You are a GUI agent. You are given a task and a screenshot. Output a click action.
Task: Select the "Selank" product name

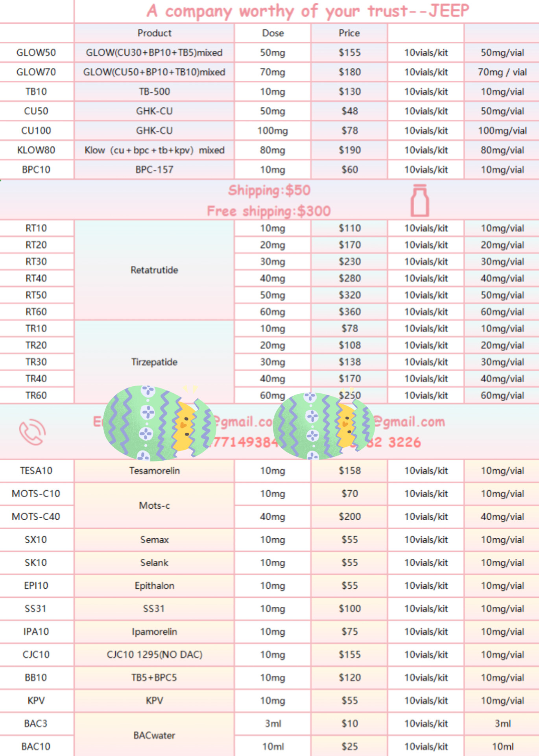tap(154, 563)
